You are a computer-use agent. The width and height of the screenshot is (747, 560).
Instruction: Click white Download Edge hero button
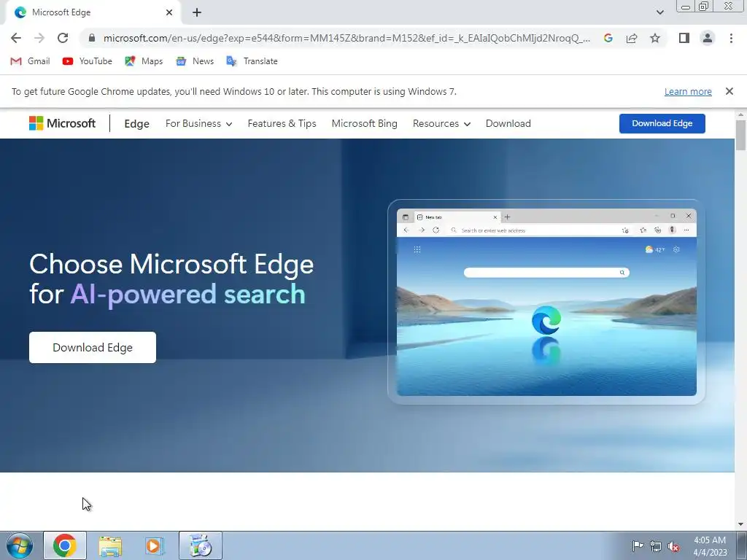click(93, 348)
